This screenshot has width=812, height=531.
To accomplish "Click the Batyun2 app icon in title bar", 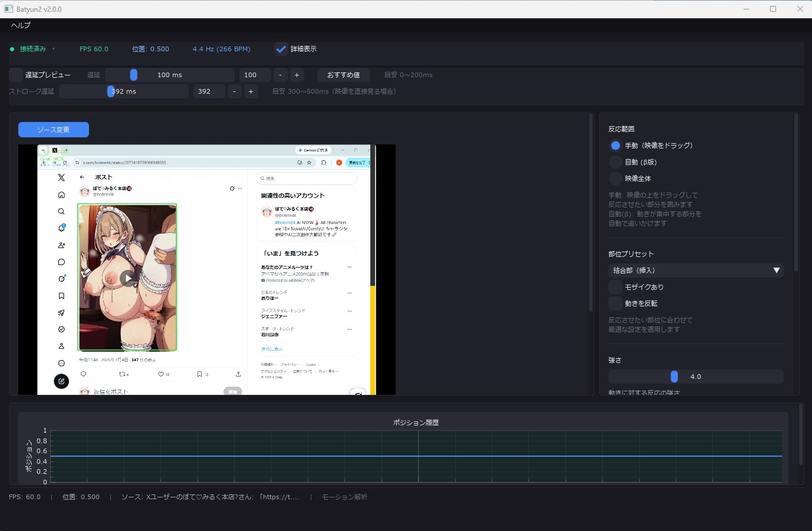I will click(x=8, y=9).
